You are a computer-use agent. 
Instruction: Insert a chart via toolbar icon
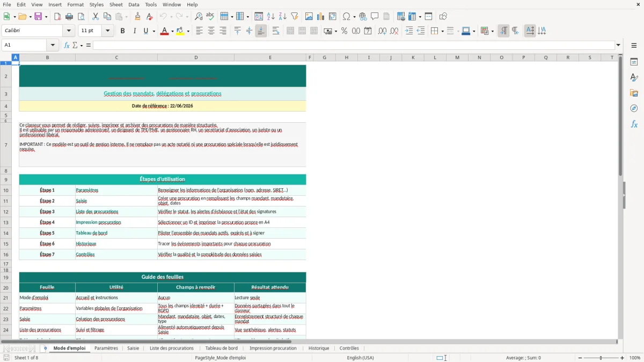(321, 17)
